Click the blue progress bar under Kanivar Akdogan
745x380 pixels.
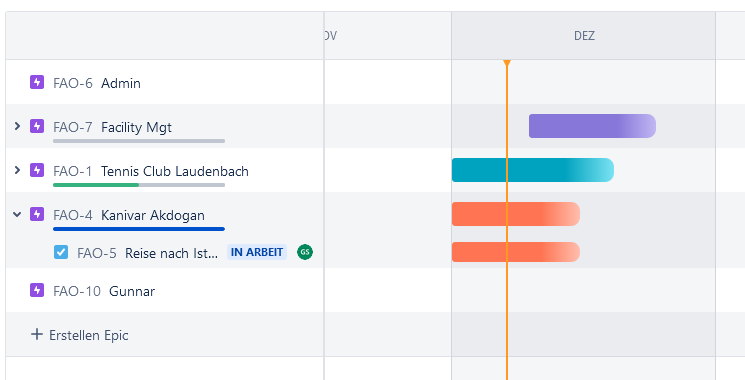click(x=139, y=229)
